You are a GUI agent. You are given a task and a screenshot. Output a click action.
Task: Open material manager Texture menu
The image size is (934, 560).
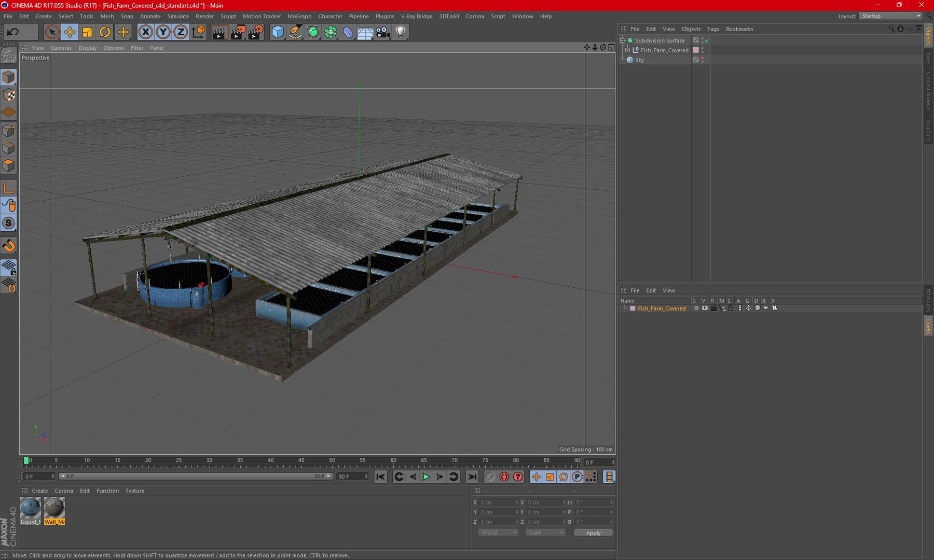135,491
